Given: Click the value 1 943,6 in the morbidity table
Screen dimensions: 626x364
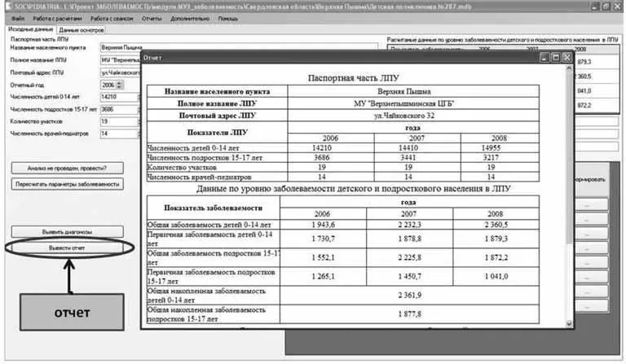Looking at the screenshot, I should coord(324,225).
